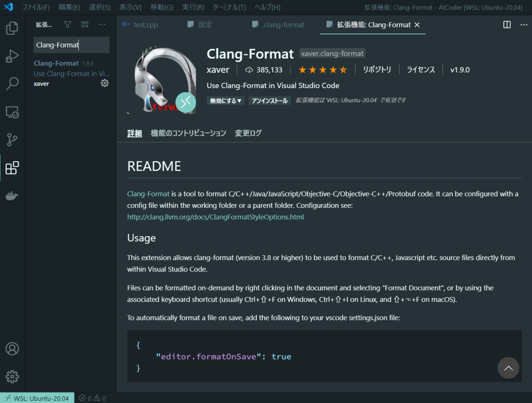Open the Manage gear in activity bar

pyautogui.click(x=12, y=377)
